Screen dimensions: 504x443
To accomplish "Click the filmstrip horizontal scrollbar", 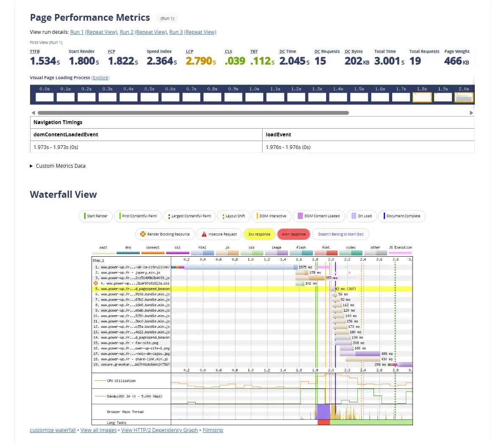I will click(193, 113).
